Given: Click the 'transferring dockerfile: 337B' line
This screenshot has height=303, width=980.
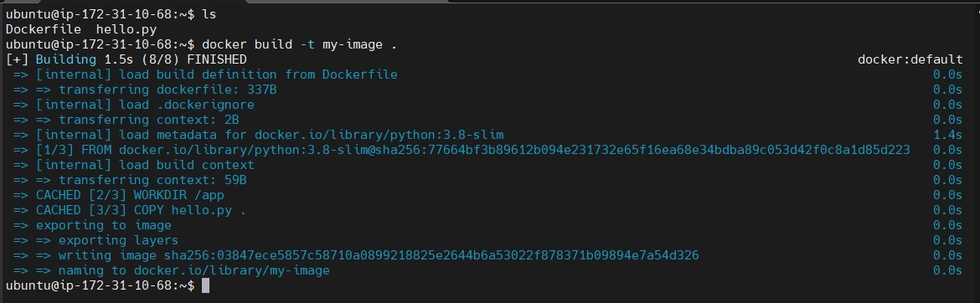Looking at the screenshot, I should 168,90.
